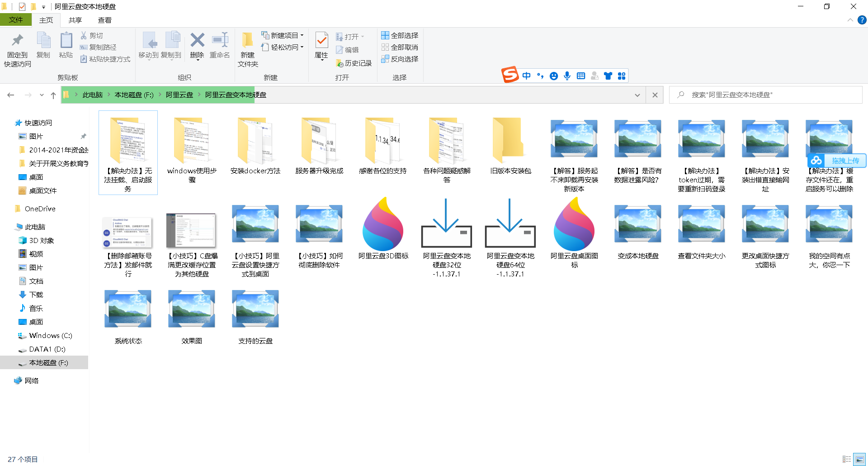Viewport: 868px width, 466px height.
Task: Click Sogou microphone voice input icon
Action: pos(567,76)
